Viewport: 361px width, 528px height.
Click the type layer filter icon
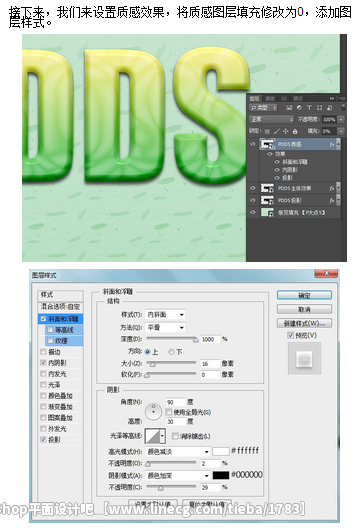coord(309,108)
